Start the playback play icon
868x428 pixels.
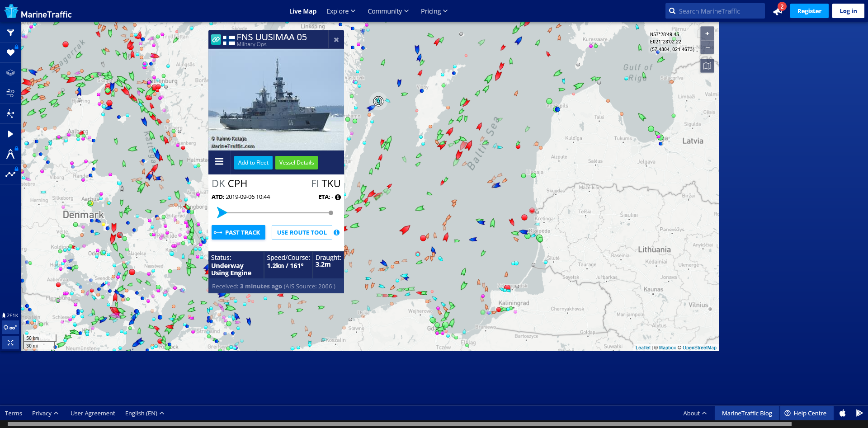[10, 134]
